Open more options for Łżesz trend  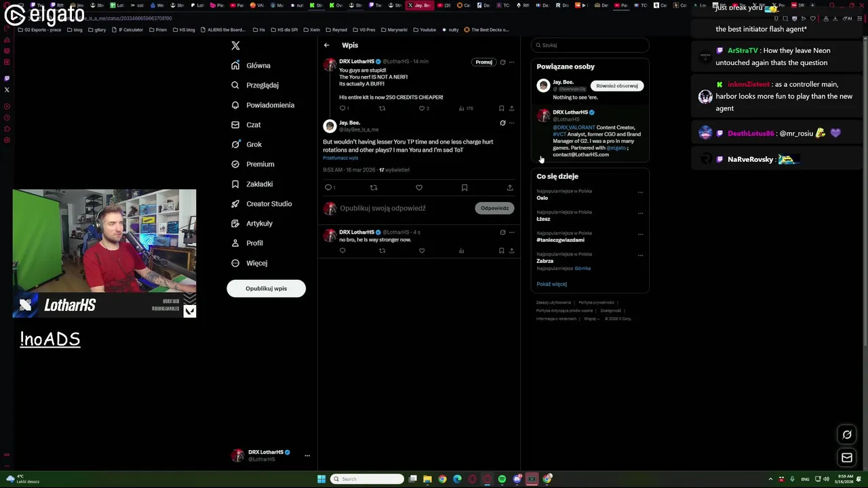tap(640, 213)
